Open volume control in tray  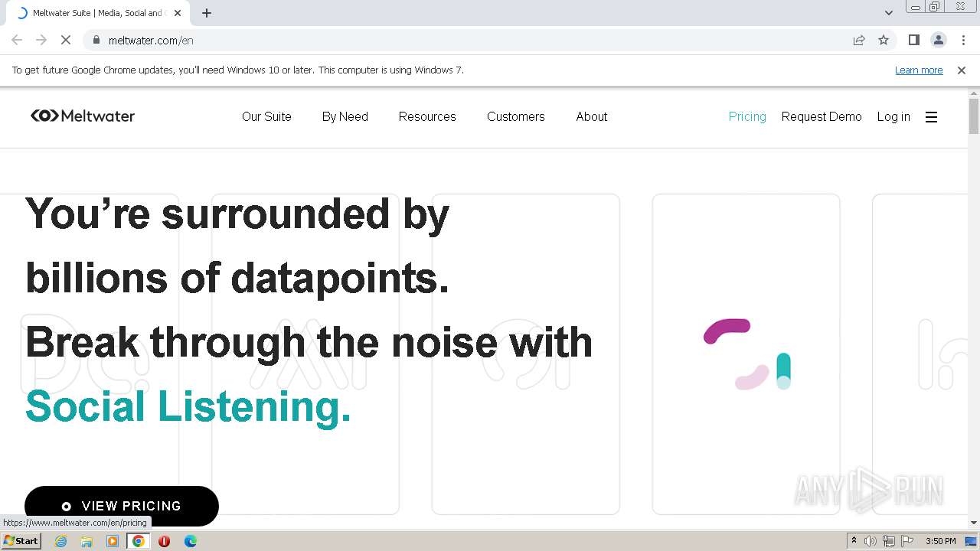pos(871,541)
